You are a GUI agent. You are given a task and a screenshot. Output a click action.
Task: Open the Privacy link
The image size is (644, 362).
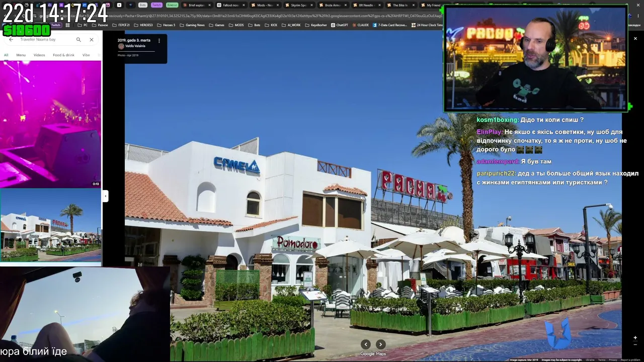coord(613,360)
